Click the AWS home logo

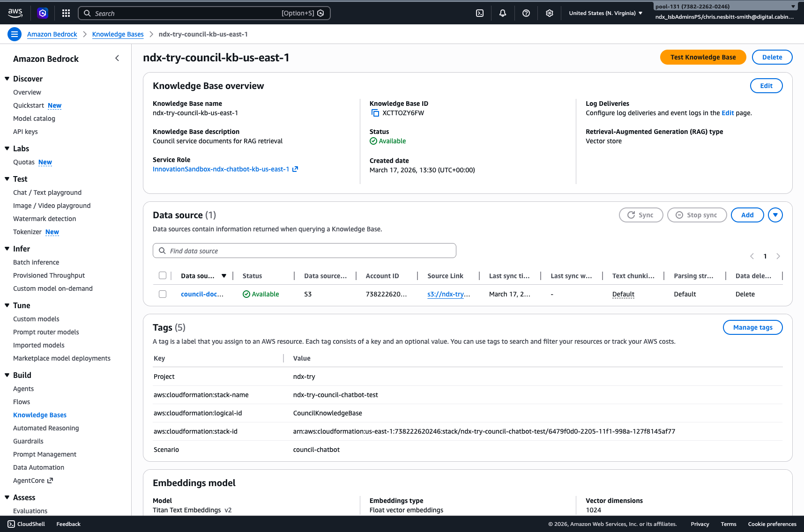[15, 13]
